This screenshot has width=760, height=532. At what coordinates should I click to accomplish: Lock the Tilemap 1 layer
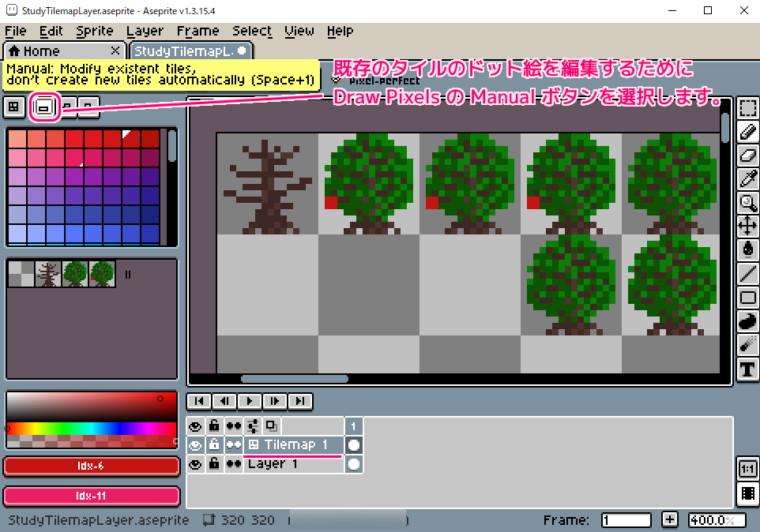(x=214, y=445)
